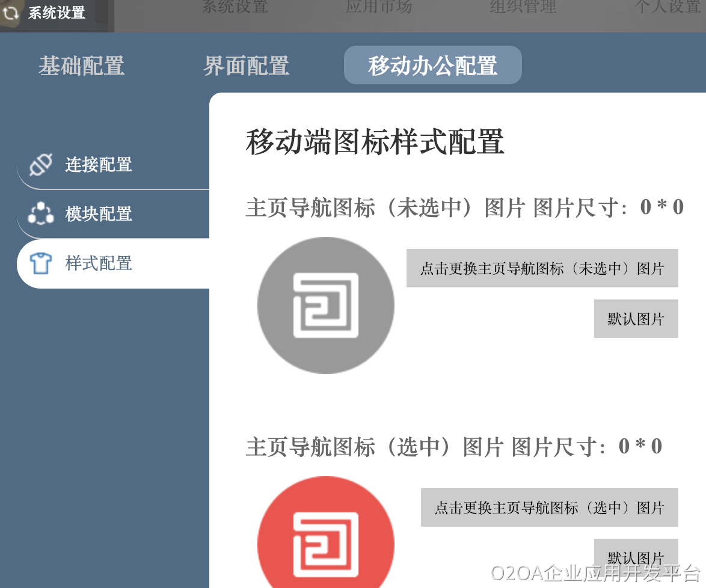
Task: Reset the selected icon with 默认图片
Action: tap(636, 556)
